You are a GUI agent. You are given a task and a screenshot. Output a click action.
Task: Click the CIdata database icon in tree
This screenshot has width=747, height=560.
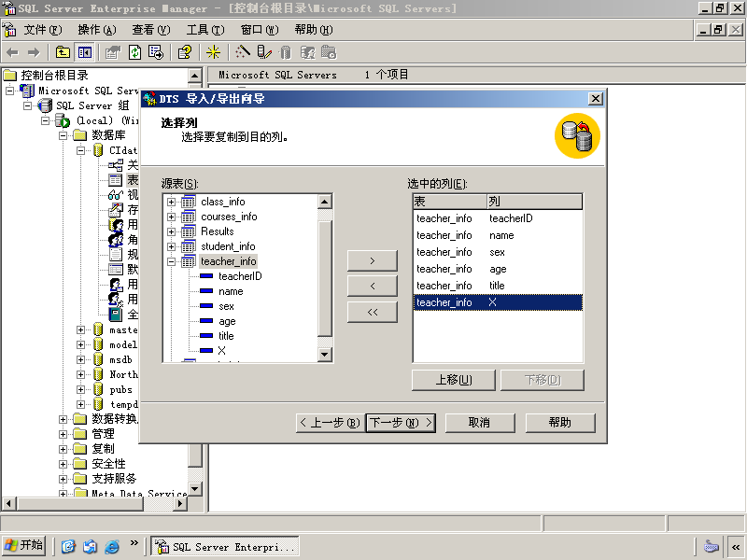pyautogui.click(x=98, y=150)
